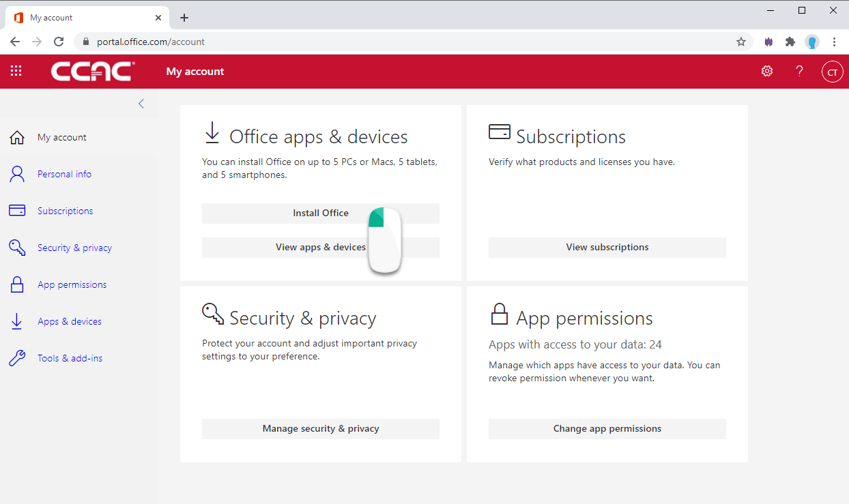The image size is (849, 504).
Task: Collapse the left navigation pane chevron
Action: coord(141,103)
